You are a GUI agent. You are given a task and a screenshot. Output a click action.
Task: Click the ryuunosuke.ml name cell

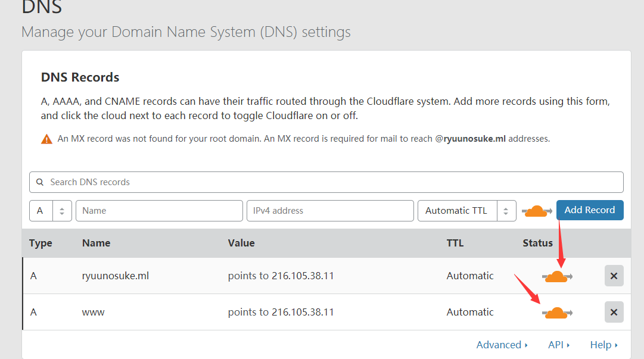pos(116,276)
